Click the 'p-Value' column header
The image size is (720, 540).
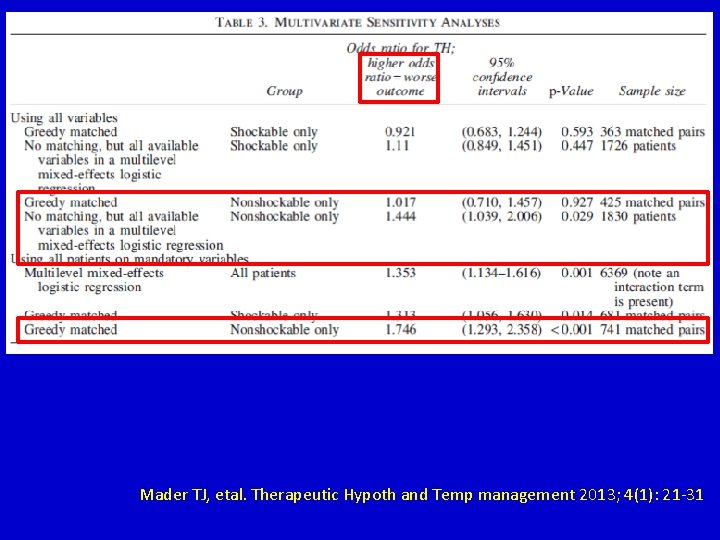(571, 91)
